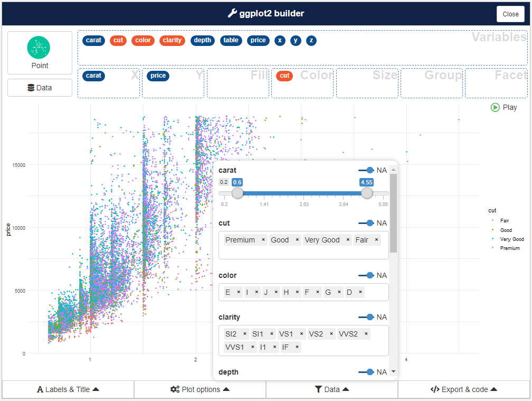Click the green Play icon

point(495,107)
